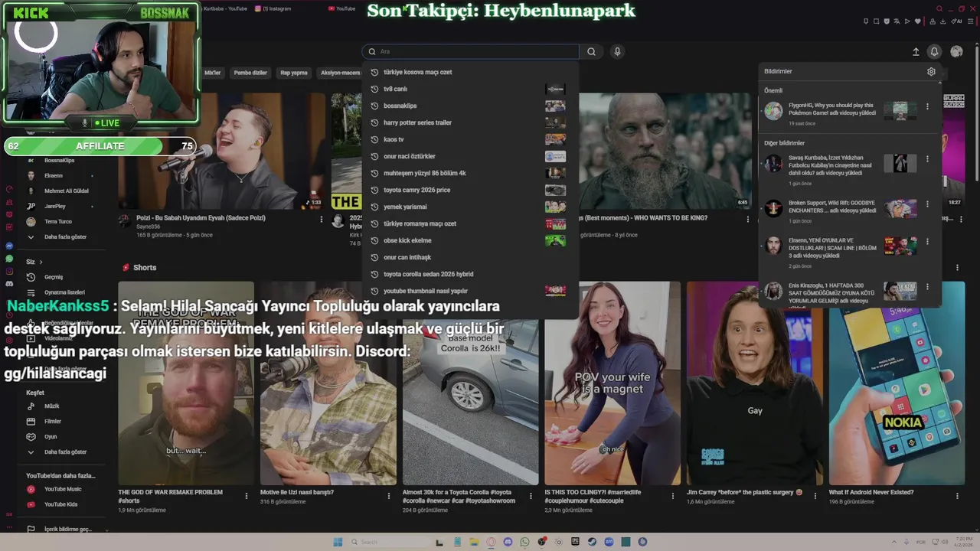Choose the 'kaos tv' search suggestion

tap(470, 139)
